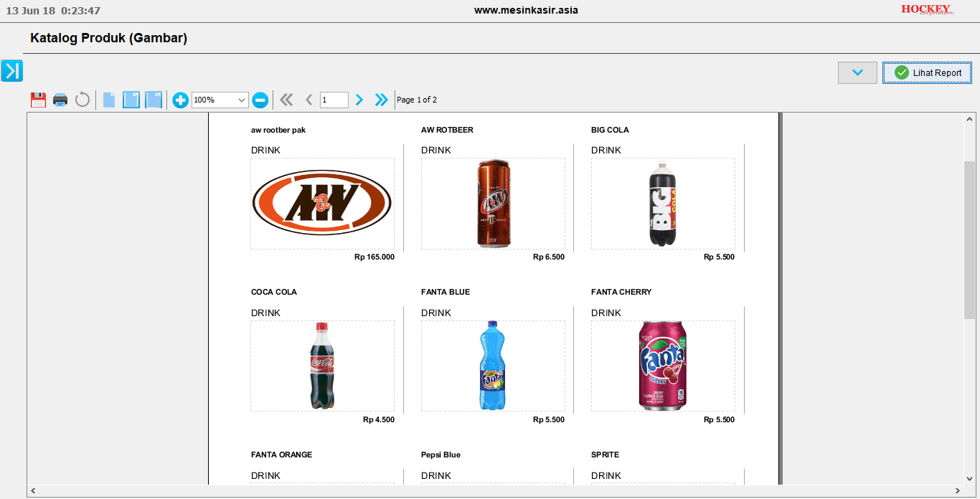Zoom out with the blue minus icon
The height and width of the screenshot is (499, 980).
(x=260, y=100)
